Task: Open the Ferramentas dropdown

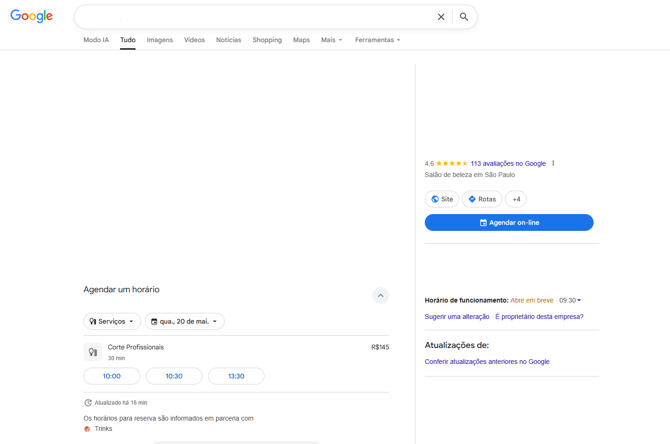Action: pos(377,40)
